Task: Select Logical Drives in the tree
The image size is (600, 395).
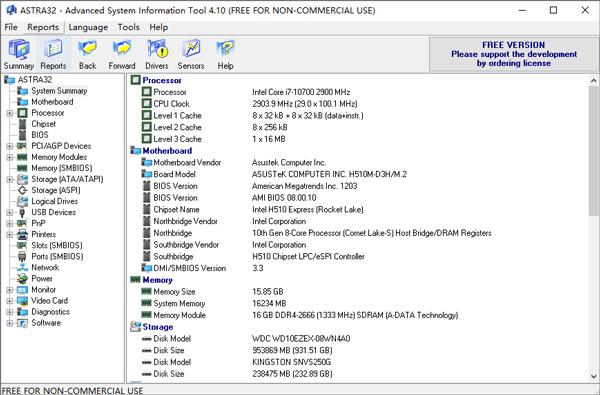Action: click(54, 201)
